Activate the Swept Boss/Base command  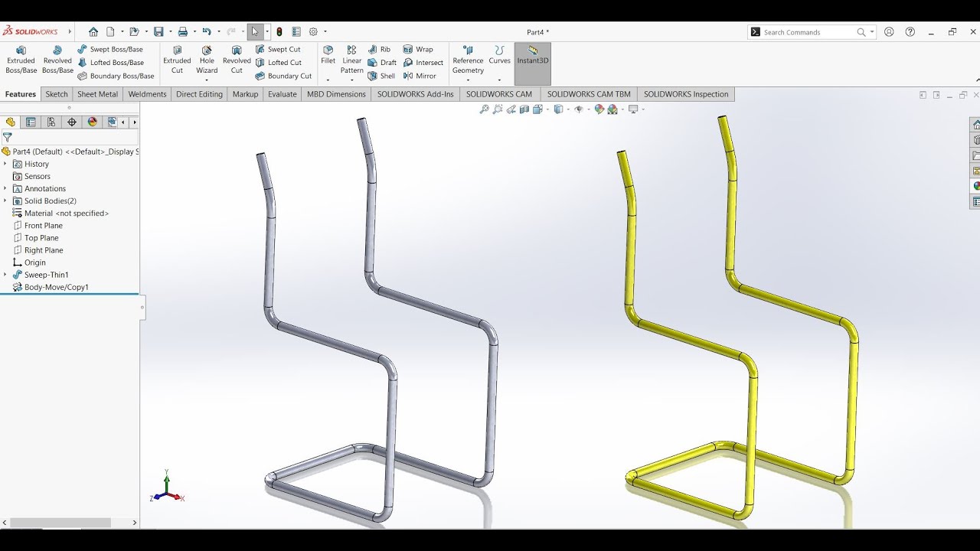click(x=110, y=49)
